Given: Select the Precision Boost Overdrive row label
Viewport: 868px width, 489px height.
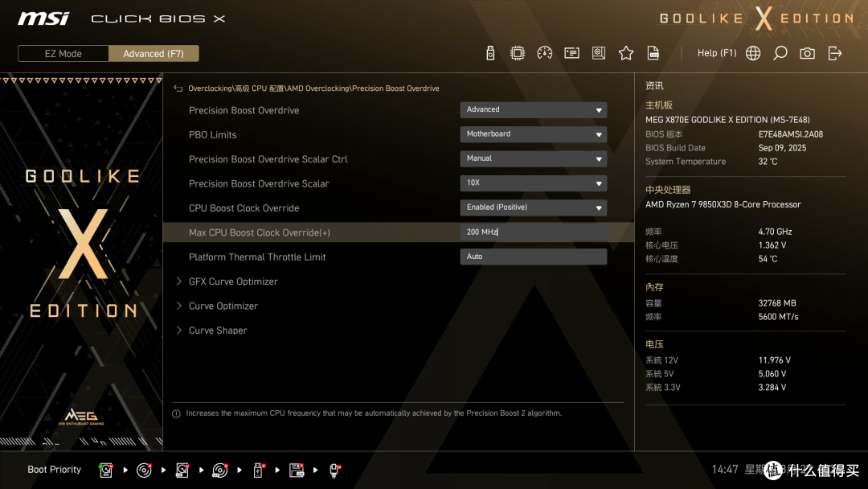Looking at the screenshot, I should [x=244, y=110].
